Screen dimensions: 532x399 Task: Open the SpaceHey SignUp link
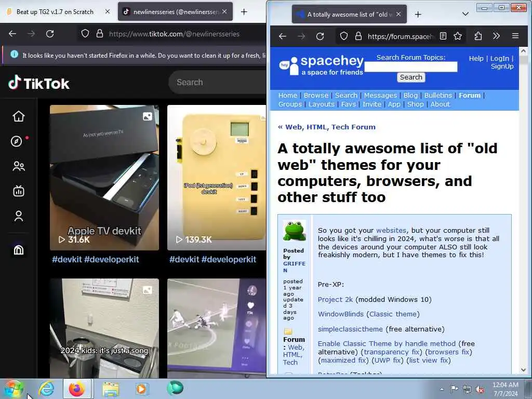tap(502, 66)
